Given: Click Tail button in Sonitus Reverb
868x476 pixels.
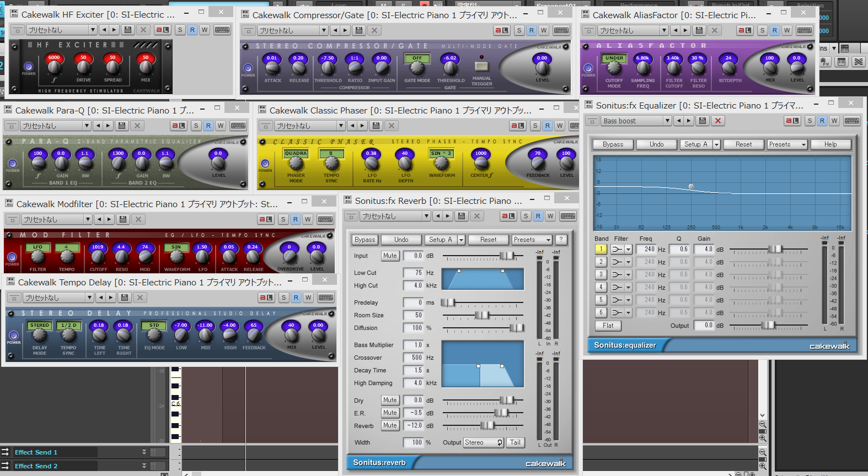Looking at the screenshot, I should 515,442.
